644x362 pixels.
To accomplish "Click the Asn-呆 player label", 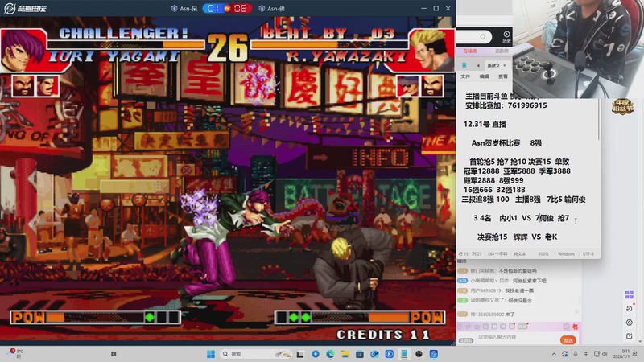I will click(184, 8).
